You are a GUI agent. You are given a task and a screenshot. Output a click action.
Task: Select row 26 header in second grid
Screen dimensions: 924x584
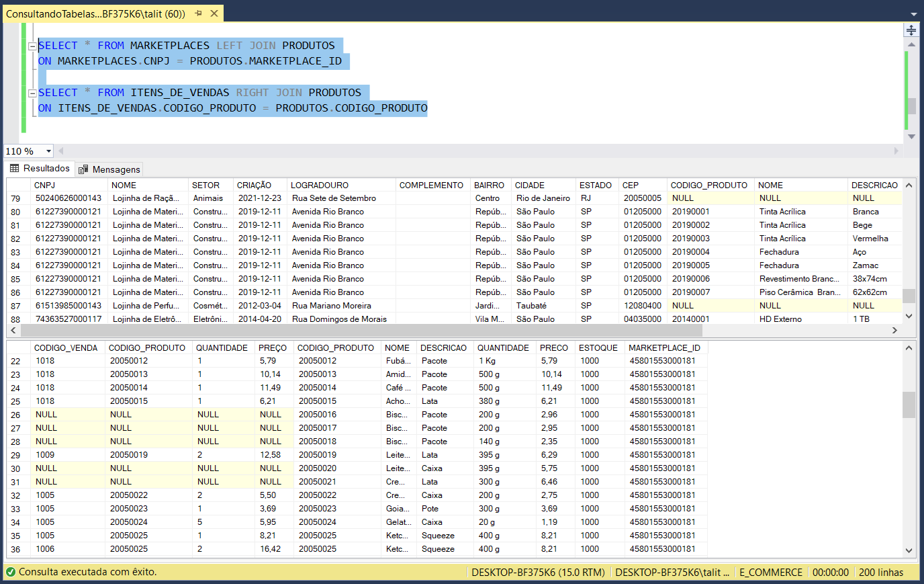click(x=19, y=415)
